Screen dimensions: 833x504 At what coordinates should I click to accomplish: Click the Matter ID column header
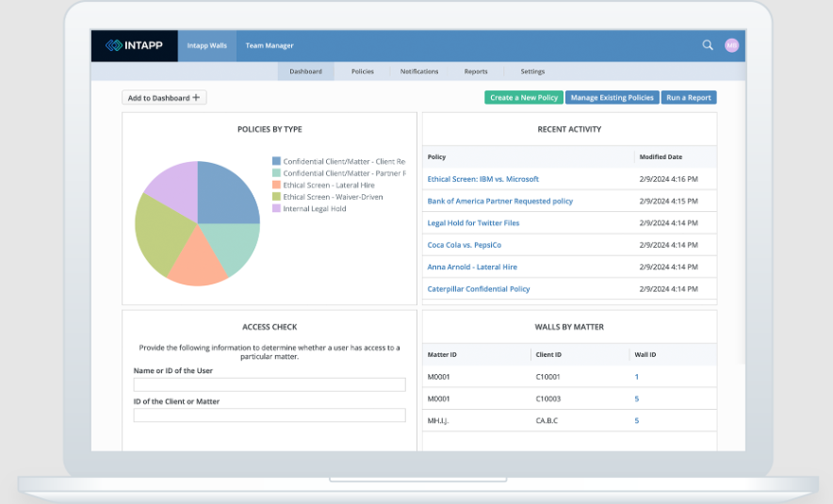click(x=442, y=355)
